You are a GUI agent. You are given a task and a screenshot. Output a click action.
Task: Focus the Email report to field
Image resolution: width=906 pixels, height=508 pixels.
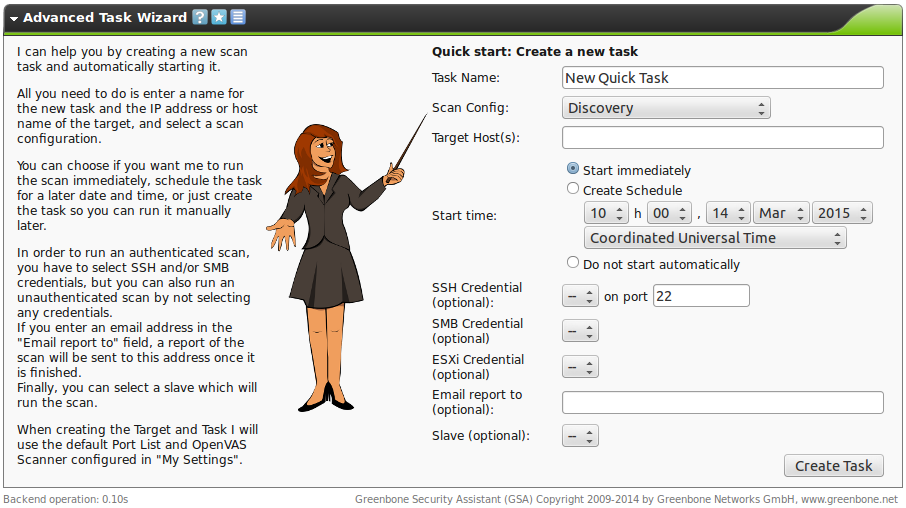point(723,403)
